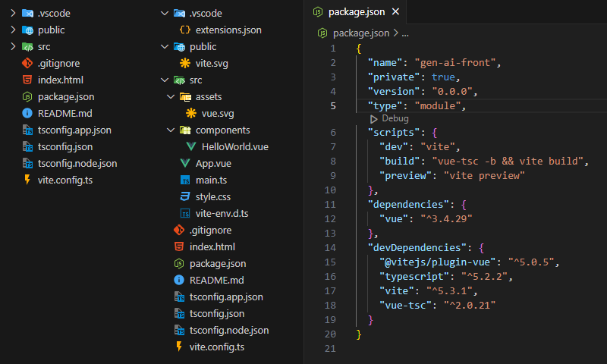The width and height of the screenshot is (607, 364).
Task: Click the info icon beside README.md in middle tree
Action: tap(179, 280)
